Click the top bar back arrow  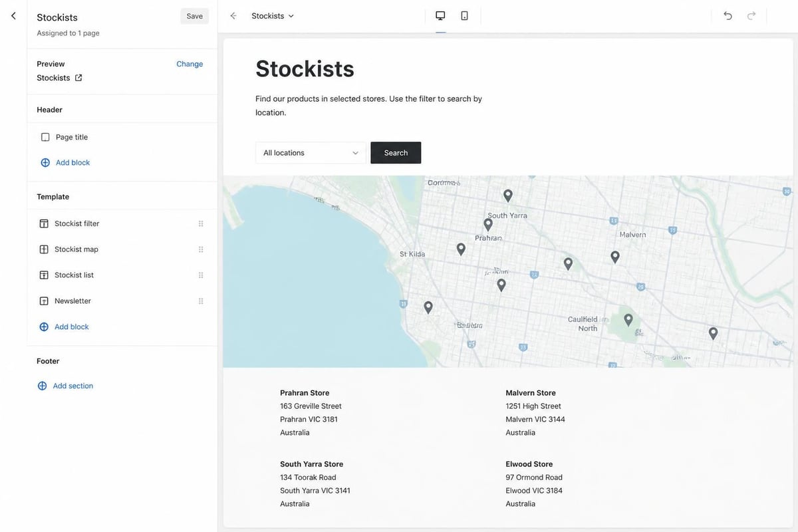(x=233, y=16)
